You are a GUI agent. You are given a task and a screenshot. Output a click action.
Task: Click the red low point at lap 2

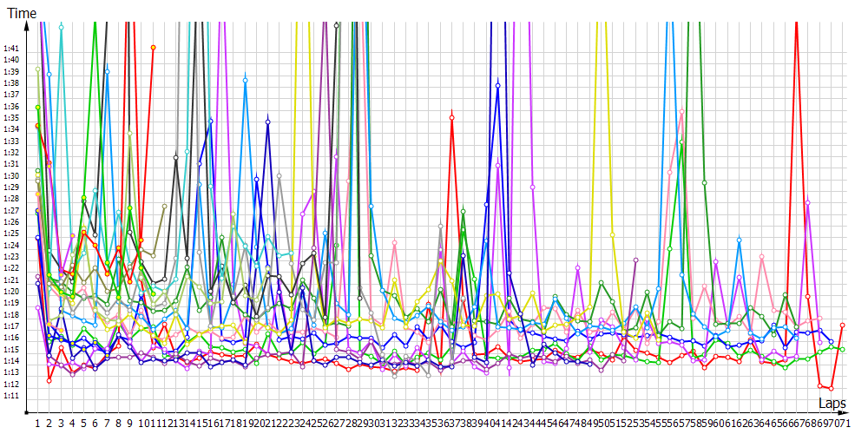(49, 380)
